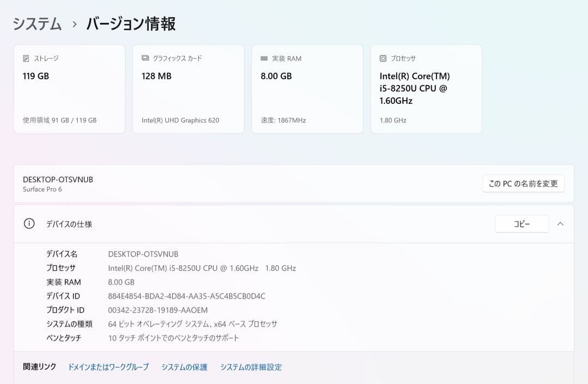Open the システムの詳細設定 link
588x384 pixels.
(x=251, y=367)
